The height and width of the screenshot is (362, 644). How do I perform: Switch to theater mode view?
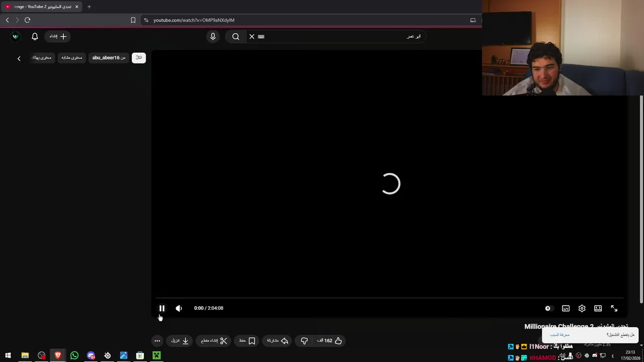click(x=598, y=308)
